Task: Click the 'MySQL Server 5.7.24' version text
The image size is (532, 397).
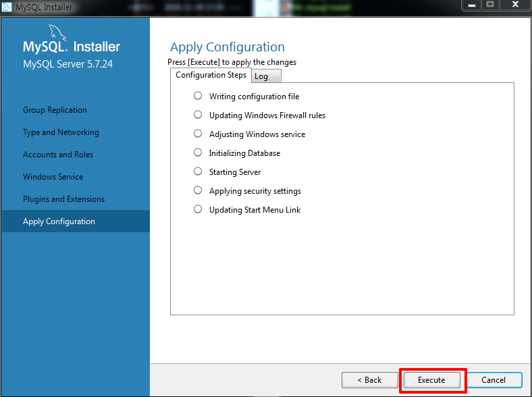Action: pos(68,64)
